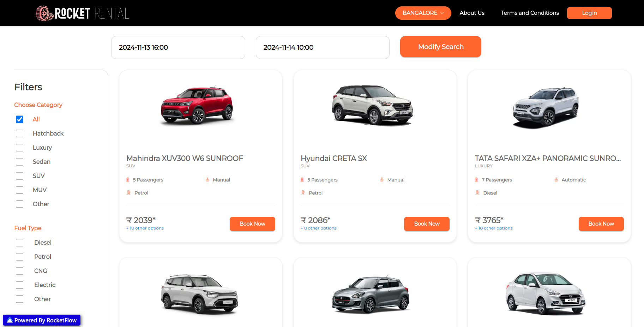Open return date picker showing 2024-11-14 10:00

click(322, 47)
